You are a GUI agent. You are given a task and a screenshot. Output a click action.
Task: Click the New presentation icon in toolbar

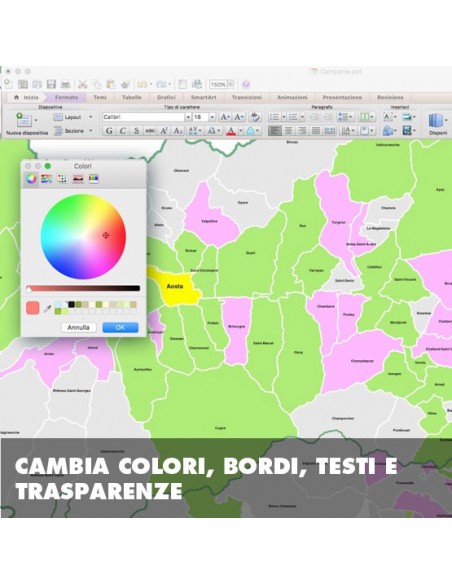point(8,85)
